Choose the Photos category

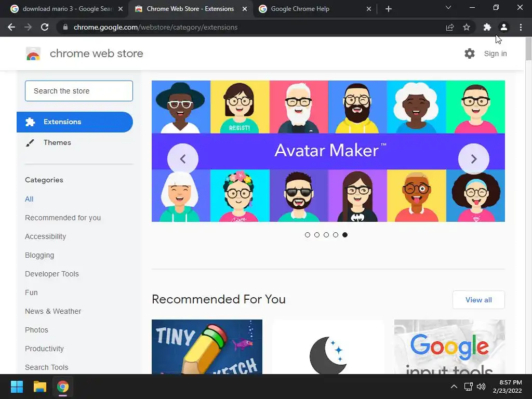pyautogui.click(x=37, y=330)
